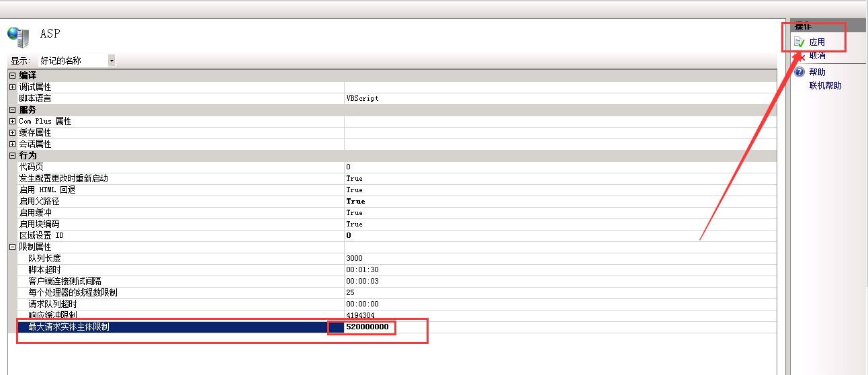This screenshot has height=375, width=868.
Task: Collapse the 编译 category
Action: [x=12, y=76]
